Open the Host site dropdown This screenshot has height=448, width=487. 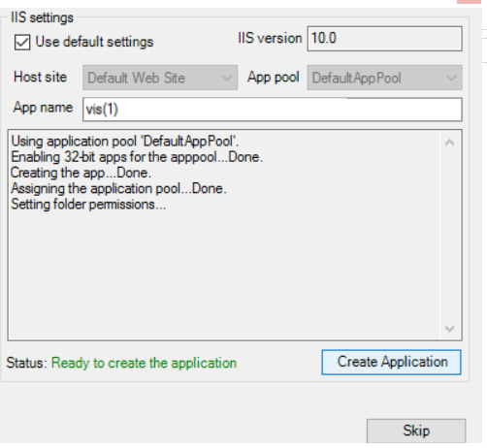pyautogui.click(x=160, y=78)
